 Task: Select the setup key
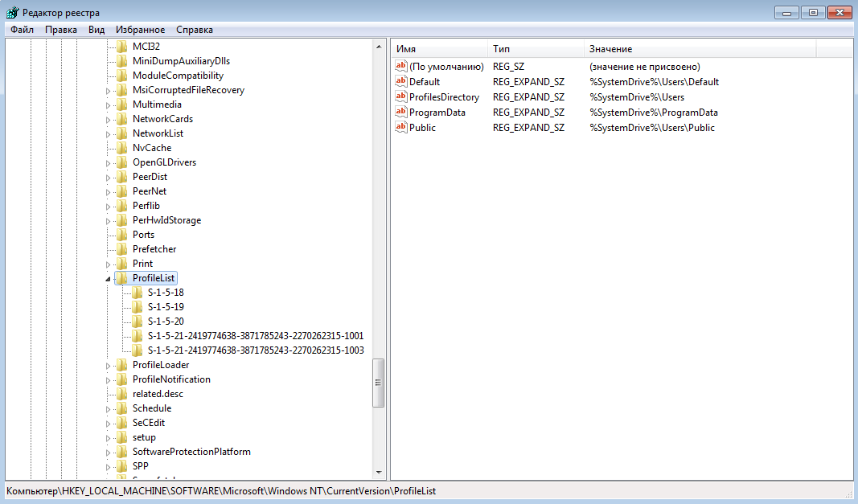(144, 437)
